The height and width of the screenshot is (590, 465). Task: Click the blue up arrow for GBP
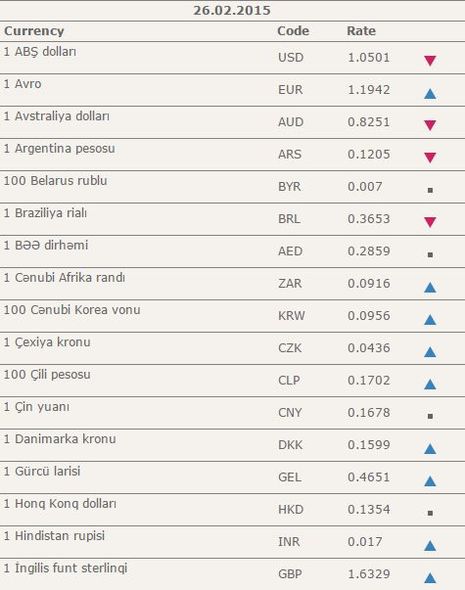430,578
